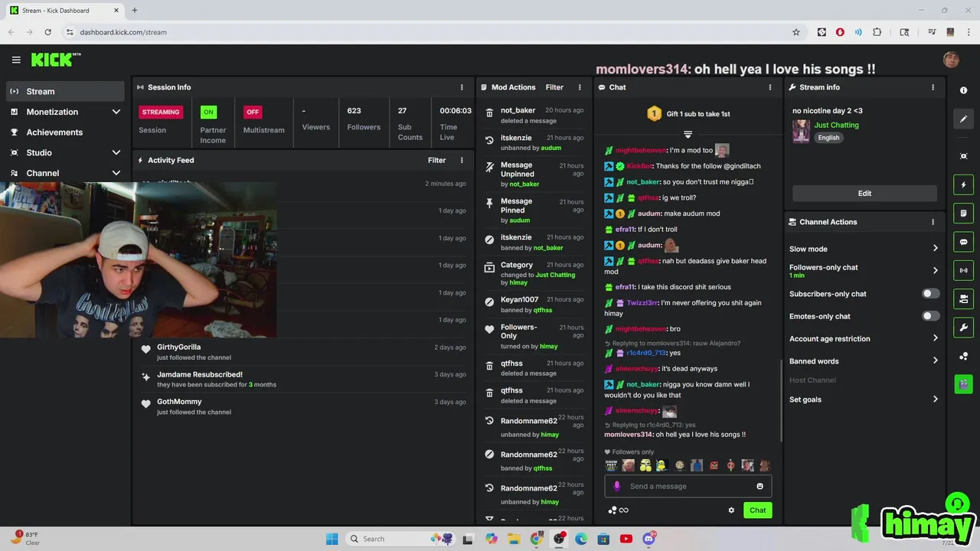The image size is (980, 551).
Task: Click the lightning bolt widget icon
Action: coord(963,184)
